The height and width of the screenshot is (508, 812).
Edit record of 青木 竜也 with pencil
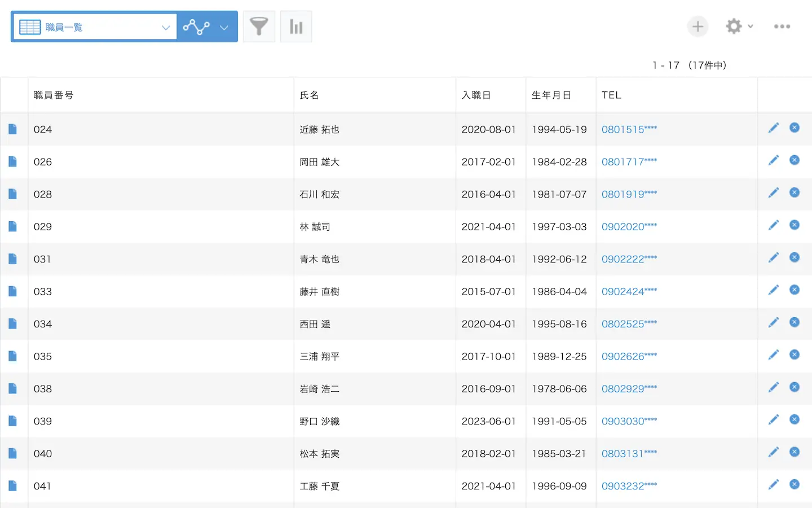pyautogui.click(x=773, y=258)
